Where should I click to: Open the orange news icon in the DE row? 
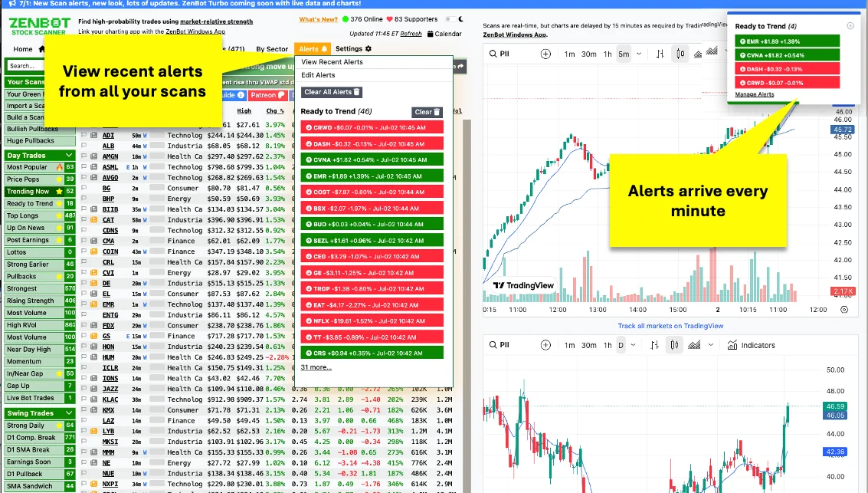[94, 283]
